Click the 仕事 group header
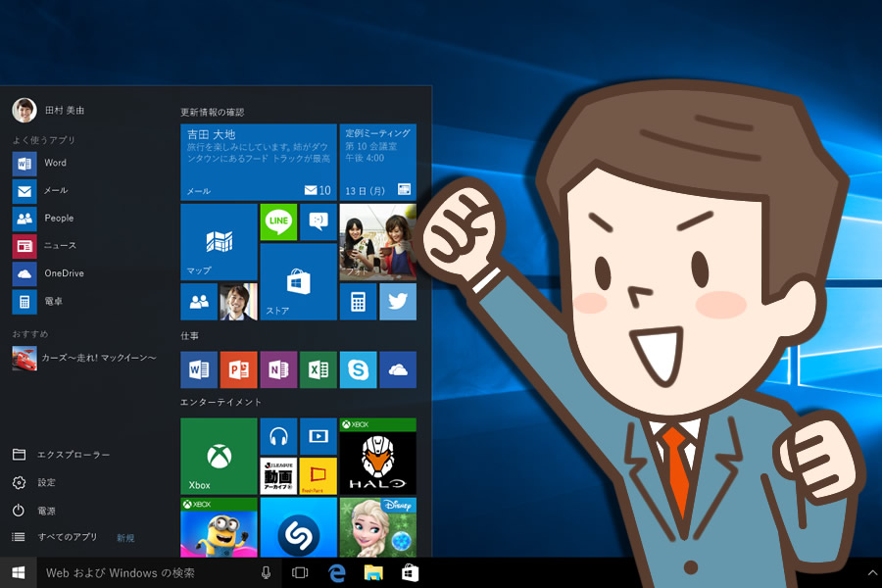The width and height of the screenshot is (882, 588). click(189, 336)
